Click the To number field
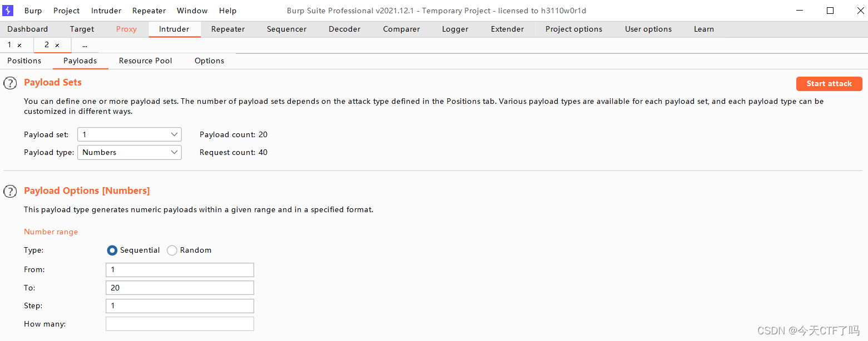Screen dimensions: 868x341 click(180, 288)
